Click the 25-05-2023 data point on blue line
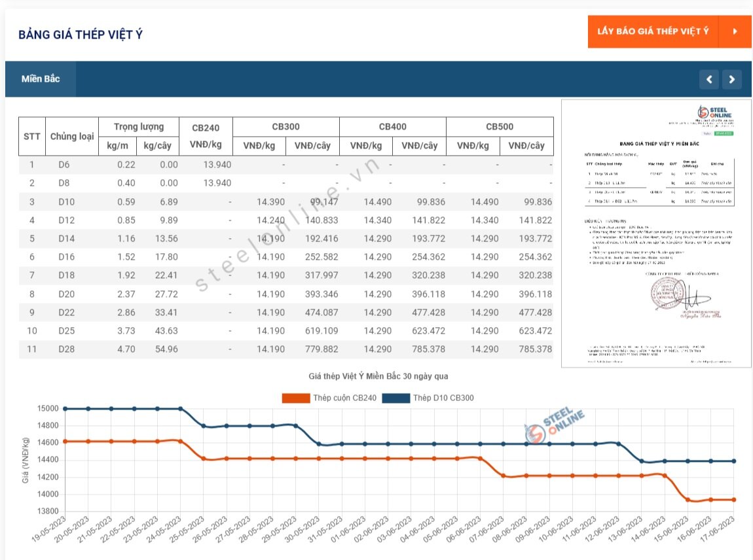This screenshot has width=753, height=560. (204, 426)
